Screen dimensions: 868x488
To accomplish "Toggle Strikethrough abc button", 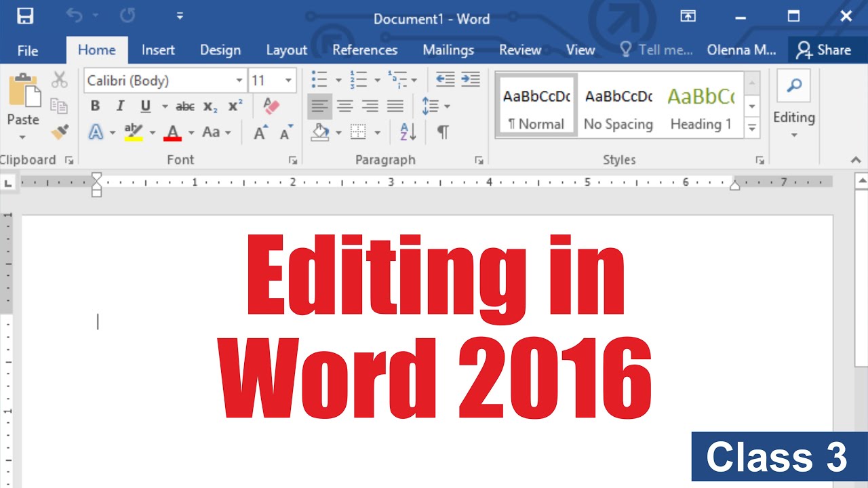I will (185, 106).
